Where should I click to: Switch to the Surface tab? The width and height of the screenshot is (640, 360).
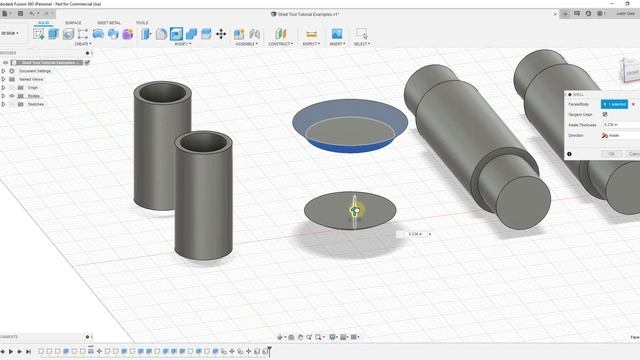(x=73, y=23)
